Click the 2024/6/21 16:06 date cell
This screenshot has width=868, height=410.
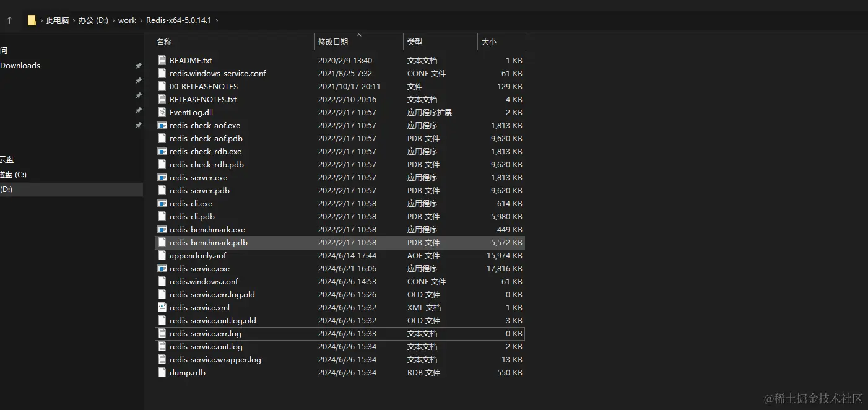(347, 268)
